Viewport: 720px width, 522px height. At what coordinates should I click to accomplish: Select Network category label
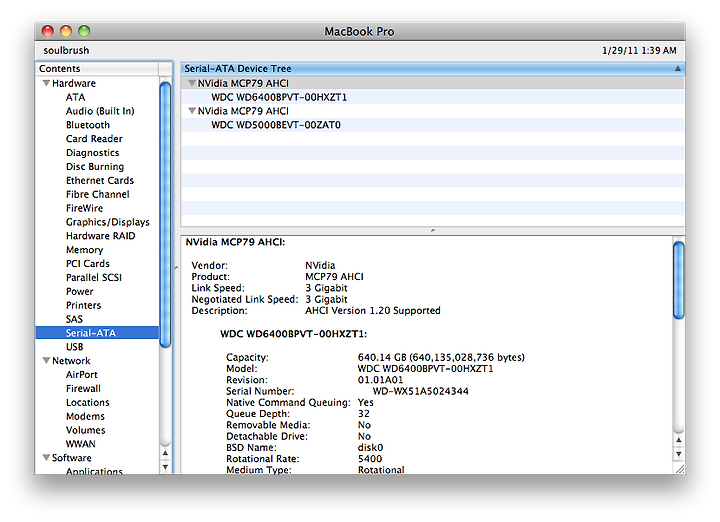(x=71, y=360)
